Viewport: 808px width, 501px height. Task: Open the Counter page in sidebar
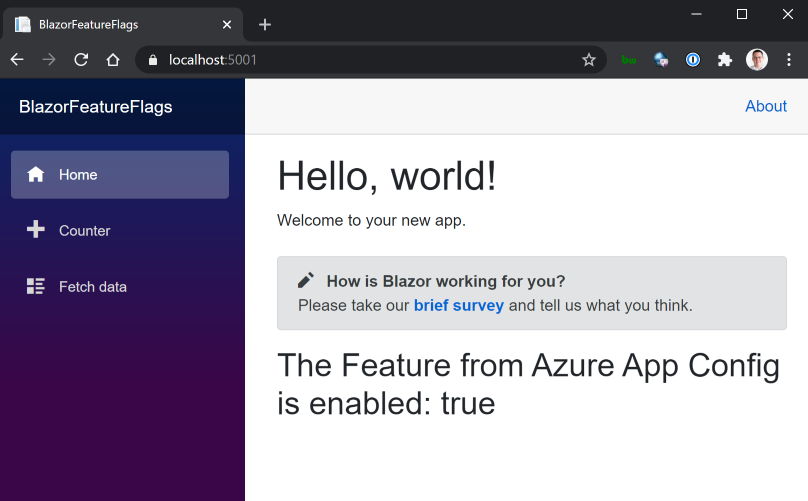pyautogui.click(x=120, y=230)
